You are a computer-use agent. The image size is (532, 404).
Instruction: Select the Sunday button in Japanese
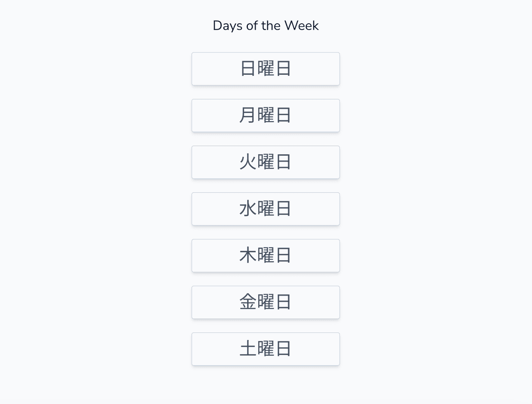click(266, 69)
